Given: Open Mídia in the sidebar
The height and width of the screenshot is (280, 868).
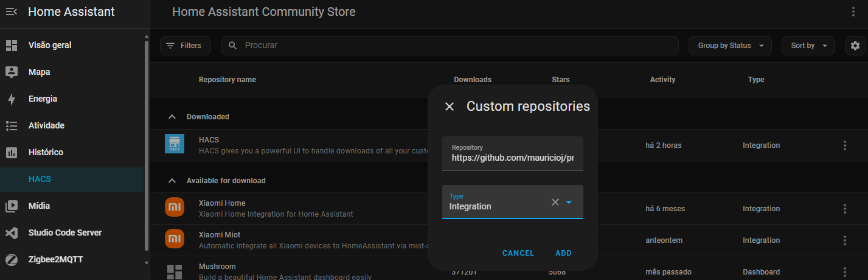Looking at the screenshot, I should (72, 206).
